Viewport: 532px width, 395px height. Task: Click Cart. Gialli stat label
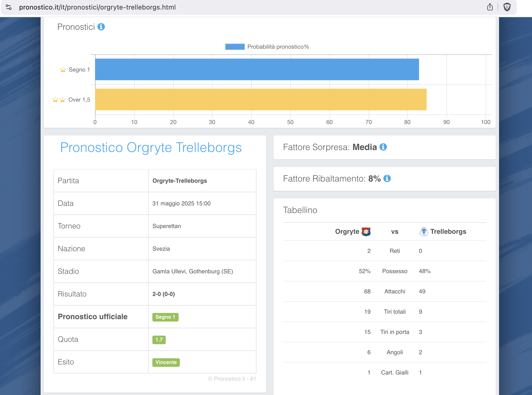coord(395,373)
